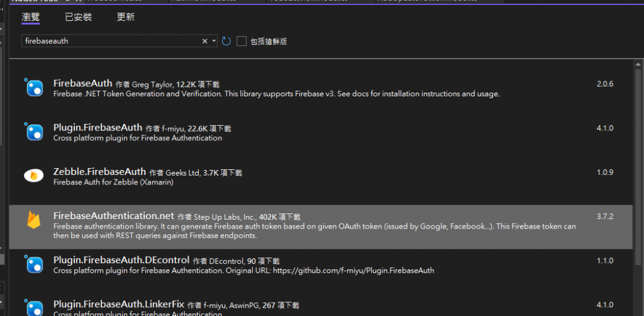Refresh the package search results
This screenshot has height=316, width=644.
226,41
